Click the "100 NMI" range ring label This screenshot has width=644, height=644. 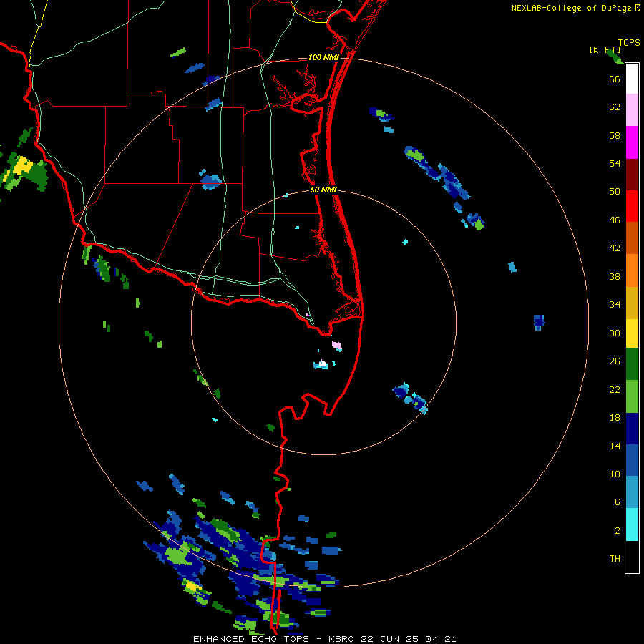click(x=323, y=57)
